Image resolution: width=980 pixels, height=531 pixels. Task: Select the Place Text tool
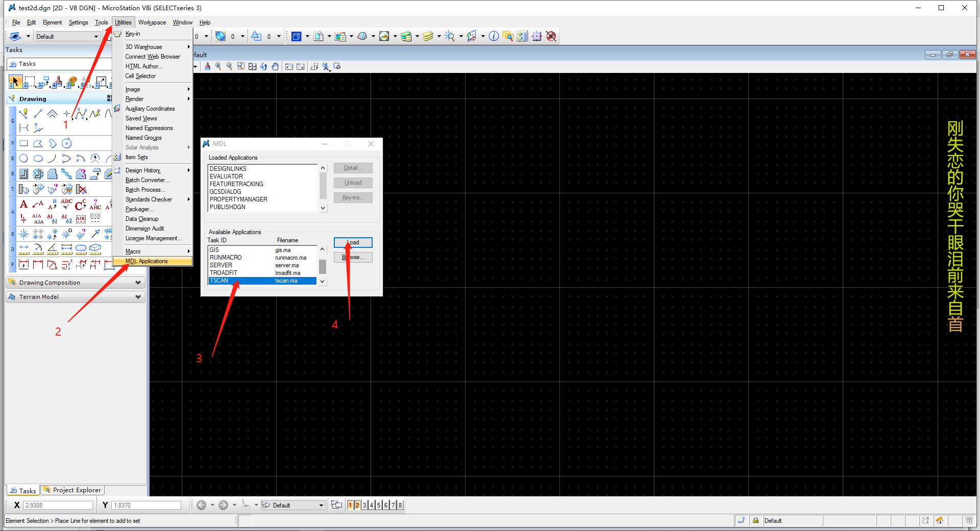(23, 205)
